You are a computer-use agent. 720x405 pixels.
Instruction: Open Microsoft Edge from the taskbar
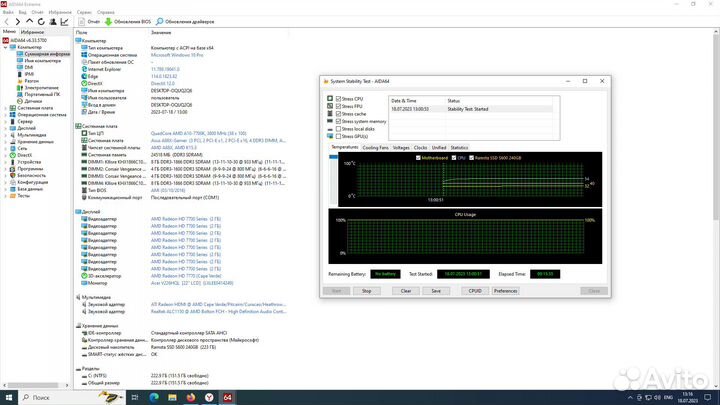pos(154,397)
